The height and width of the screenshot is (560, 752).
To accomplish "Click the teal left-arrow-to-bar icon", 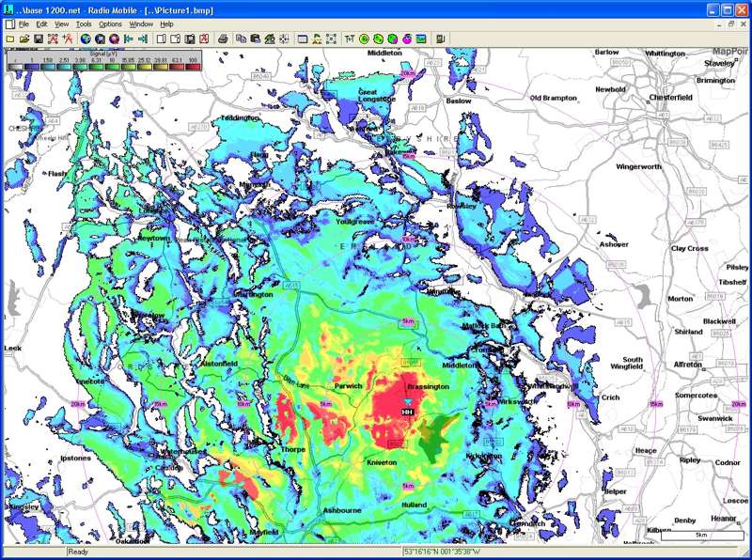I will pyautogui.click(x=128, y=39).
